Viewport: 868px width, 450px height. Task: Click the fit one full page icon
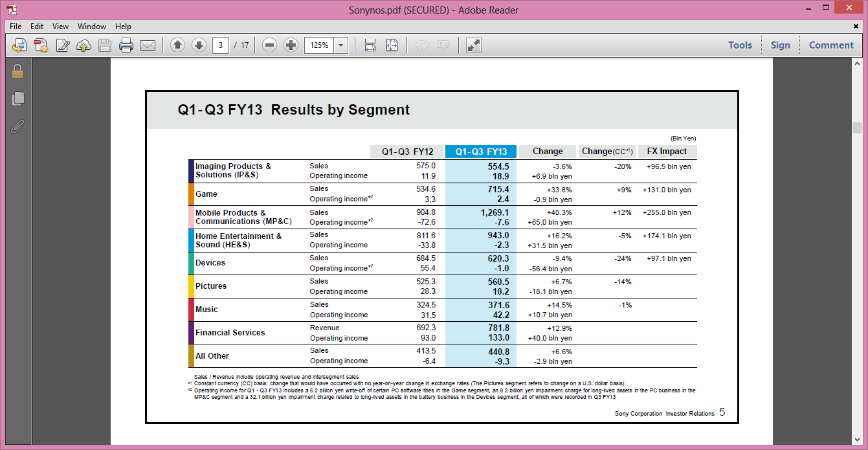(392, 45)
